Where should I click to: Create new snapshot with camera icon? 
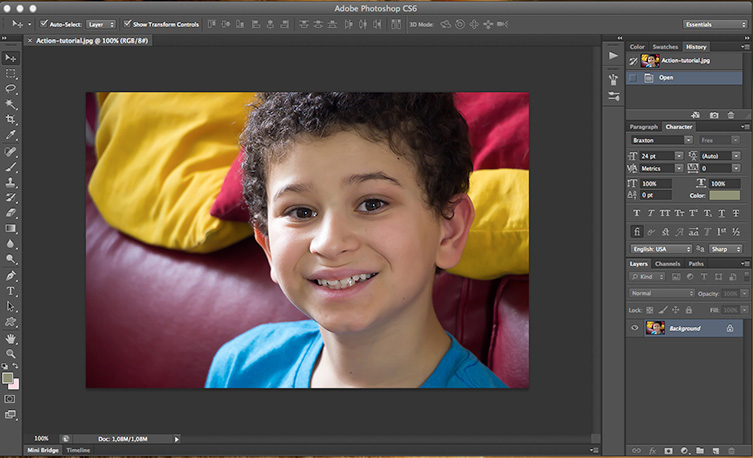tap(714, 115)
